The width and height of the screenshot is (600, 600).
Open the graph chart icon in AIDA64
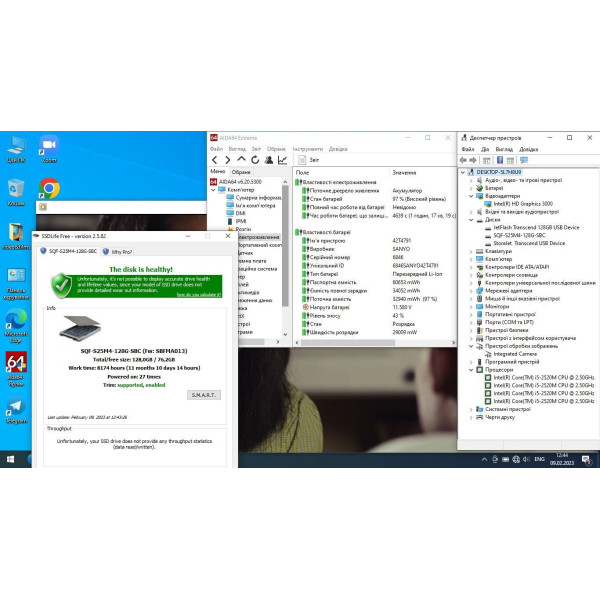pos(282,160)
